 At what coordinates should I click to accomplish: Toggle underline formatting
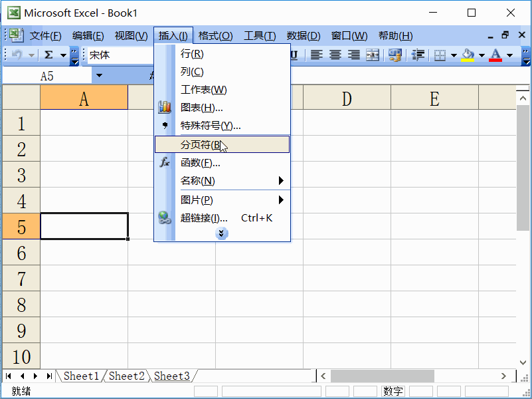tap(294, 55)
